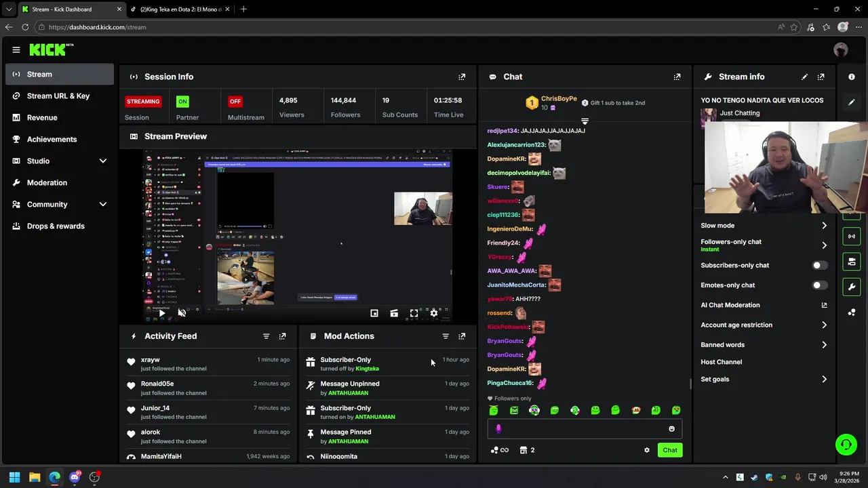Expand Slow mode settings

click(x=824, y=226)
